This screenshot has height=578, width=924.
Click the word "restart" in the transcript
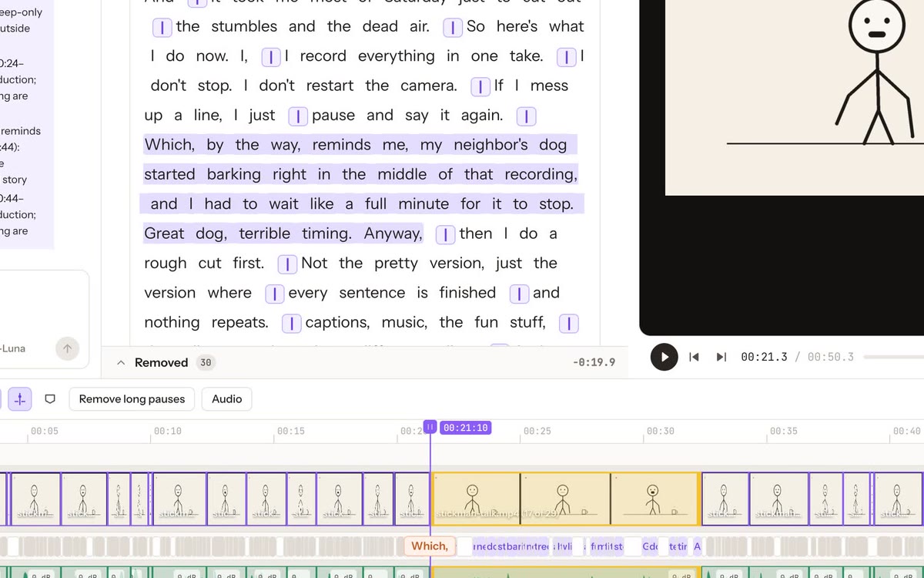click(x=330, y=86)
